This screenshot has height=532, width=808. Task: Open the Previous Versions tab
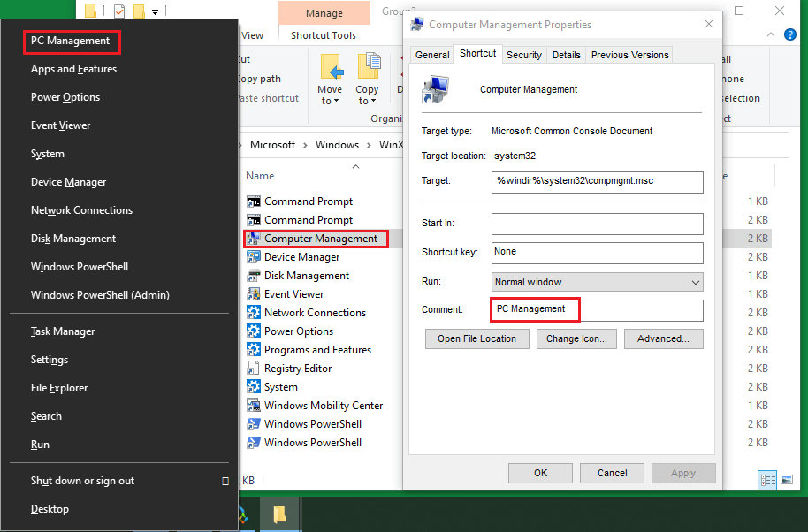(629, 55)
